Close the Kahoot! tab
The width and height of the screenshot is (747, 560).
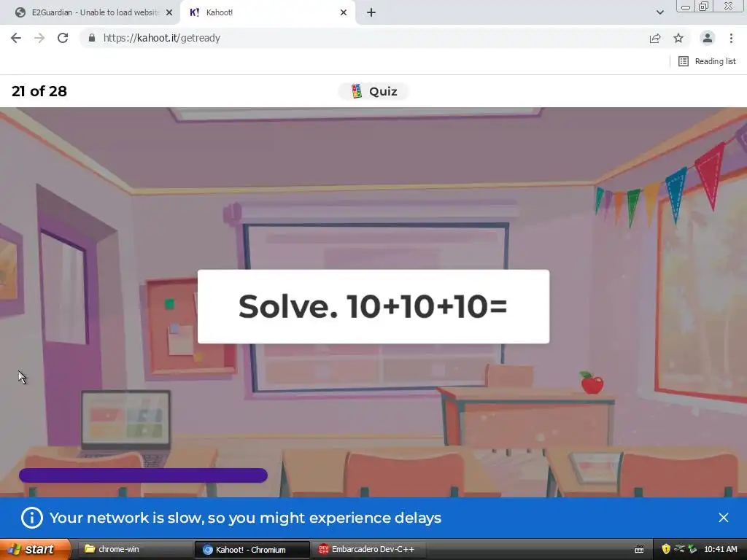point(344,12)
